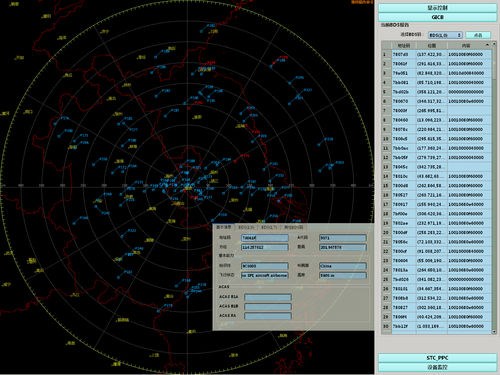This screenshot has width=500, height=375.
Task: Select the GICB panel button
Action: tap(437, 17)
